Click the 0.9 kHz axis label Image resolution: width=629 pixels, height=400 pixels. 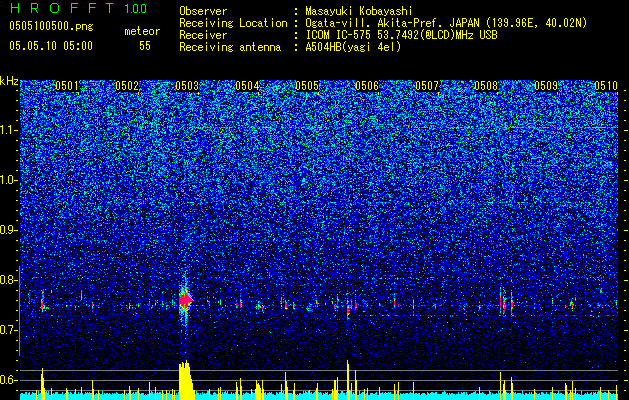9,230
